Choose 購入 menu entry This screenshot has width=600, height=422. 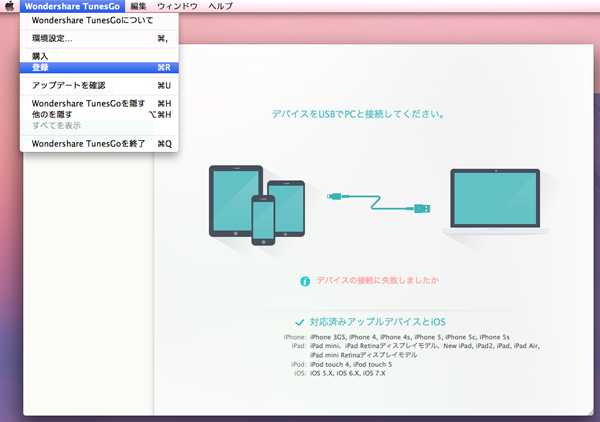(99, 56)
